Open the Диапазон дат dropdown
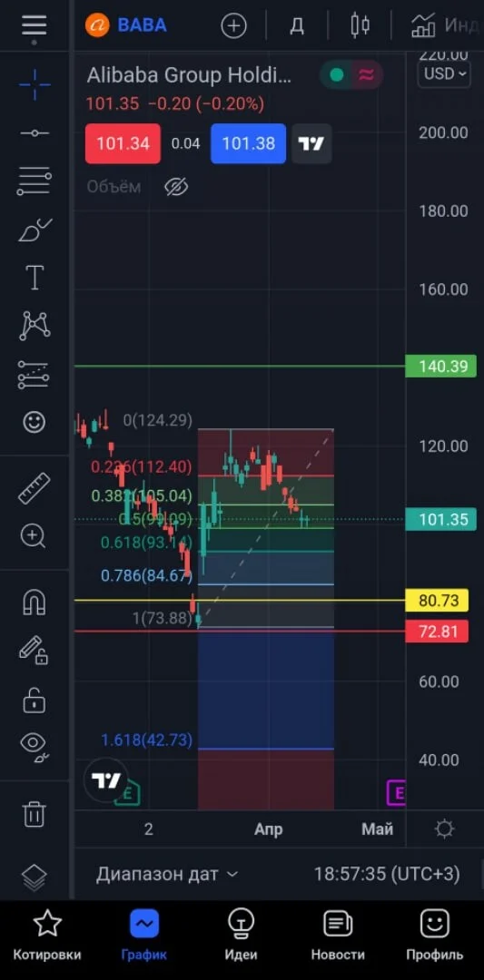Image resolution: width=484 pixels, height=980 pixels. (167, 874)
